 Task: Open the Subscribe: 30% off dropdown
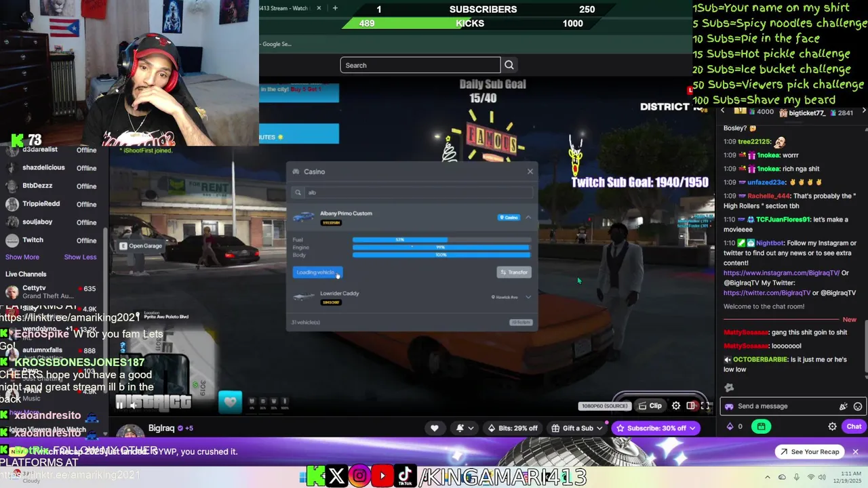point(655,428)
